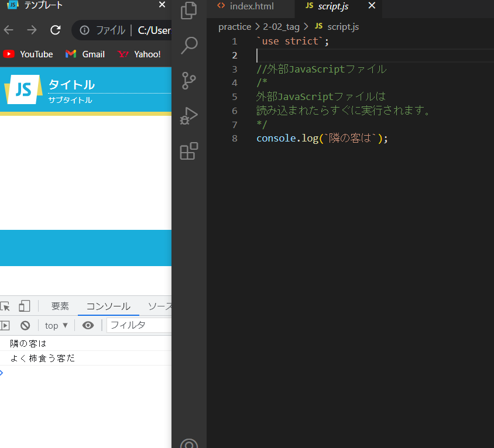Open the Search view in VS Code

tap(189, 46)
